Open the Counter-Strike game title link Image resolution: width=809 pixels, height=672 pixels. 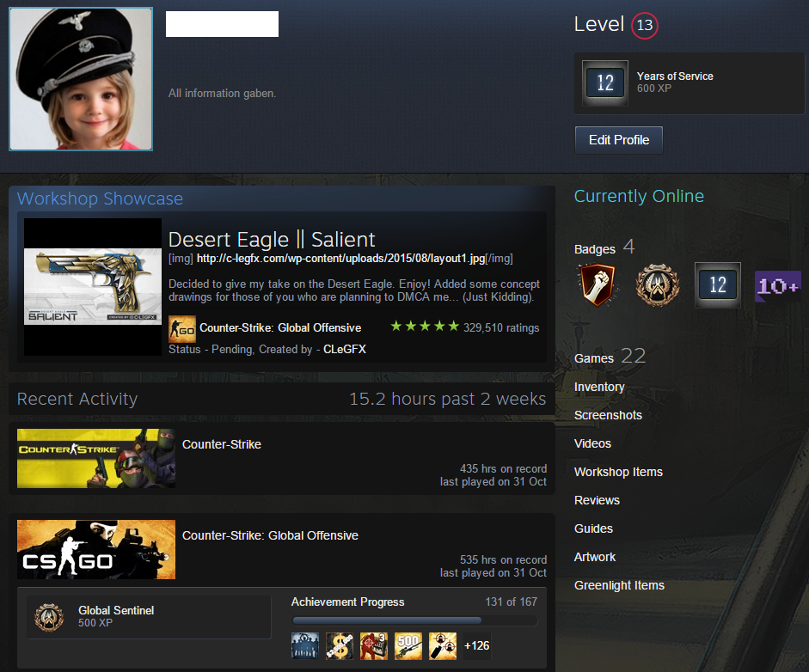221,444
